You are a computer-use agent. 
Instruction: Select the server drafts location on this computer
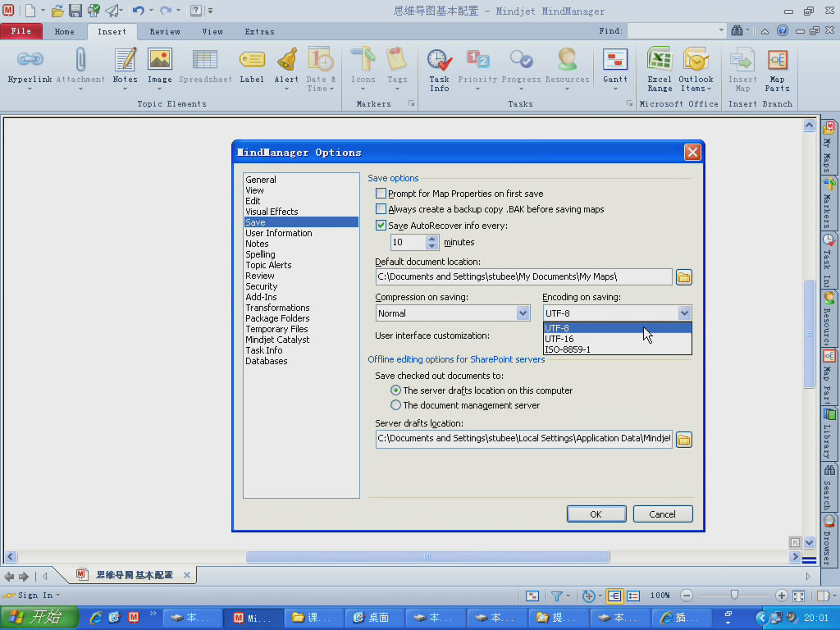click(395, 390)
